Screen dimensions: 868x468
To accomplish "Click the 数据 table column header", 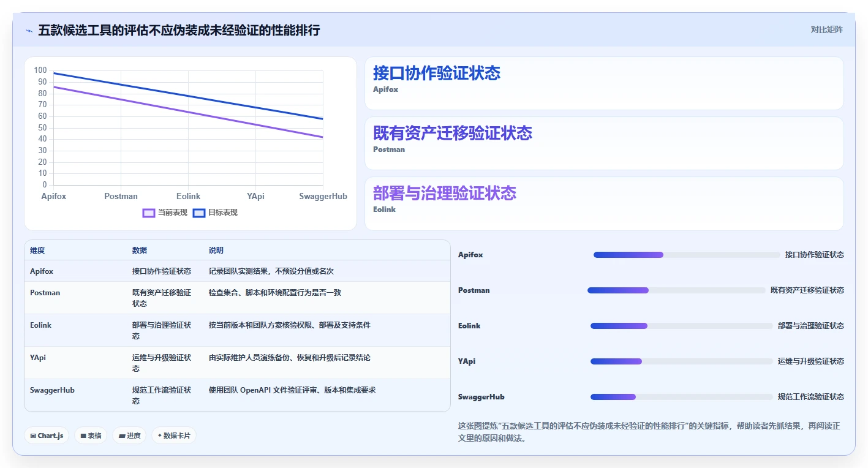I will (140, 251).
